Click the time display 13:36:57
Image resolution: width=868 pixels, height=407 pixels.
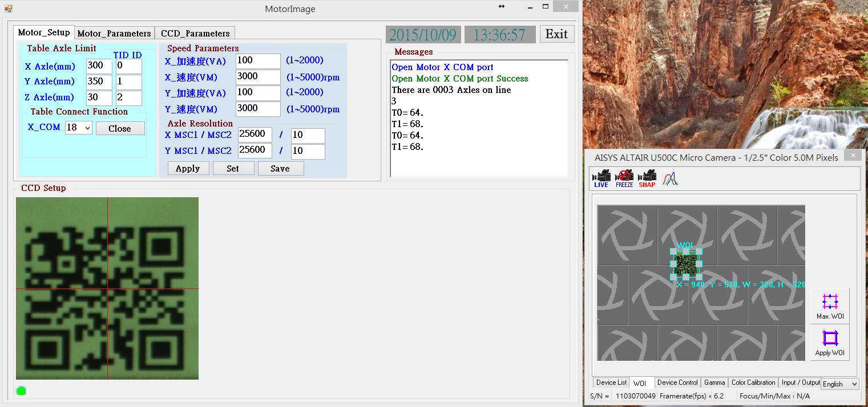pos(499,35)
